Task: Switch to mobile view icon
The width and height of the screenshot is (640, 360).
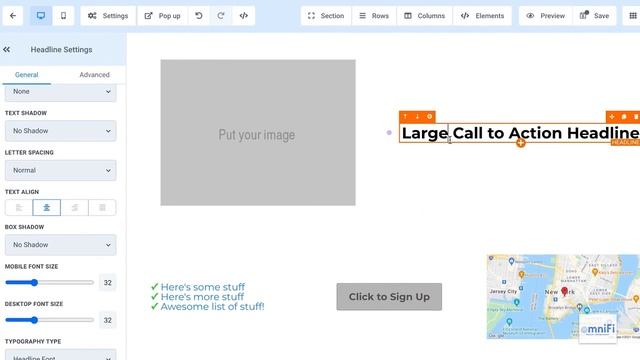Action: (x=63, y=16)
